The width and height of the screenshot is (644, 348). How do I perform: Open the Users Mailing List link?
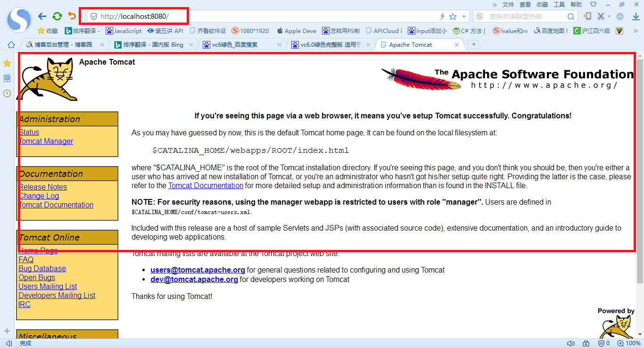[48, 287]
